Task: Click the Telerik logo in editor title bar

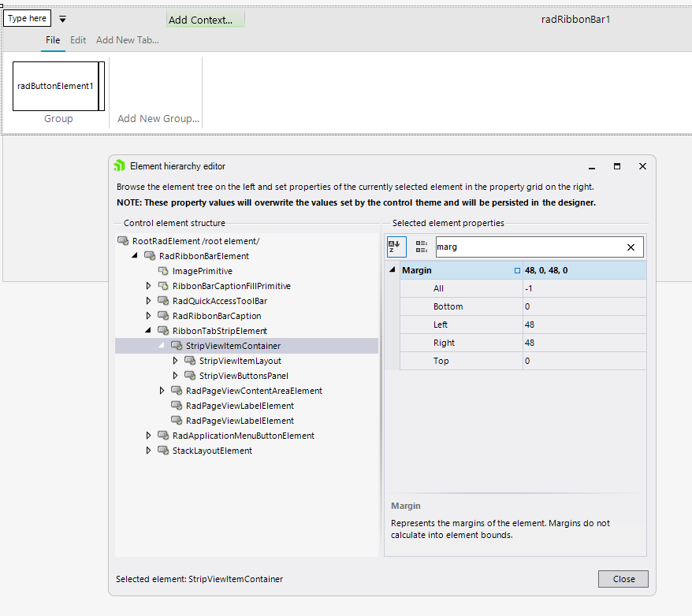Action: 120,166
